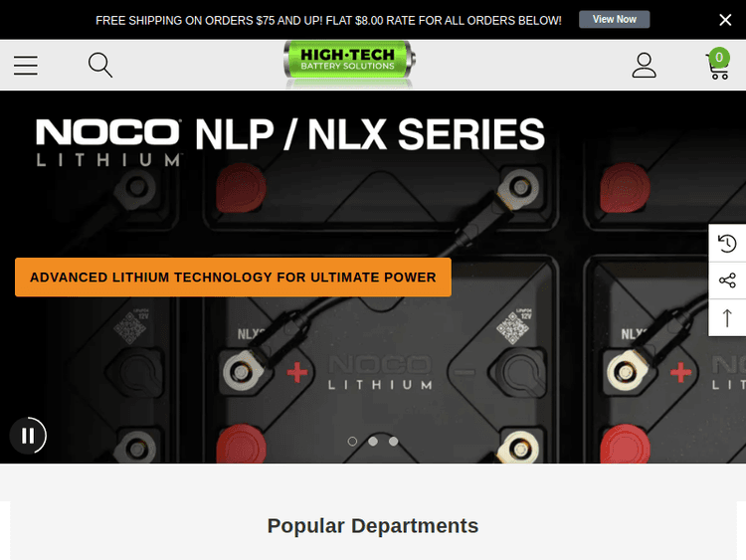Open the shopping cart icon
Viewport: 746px width, 560px height.
tap(718, 66)
